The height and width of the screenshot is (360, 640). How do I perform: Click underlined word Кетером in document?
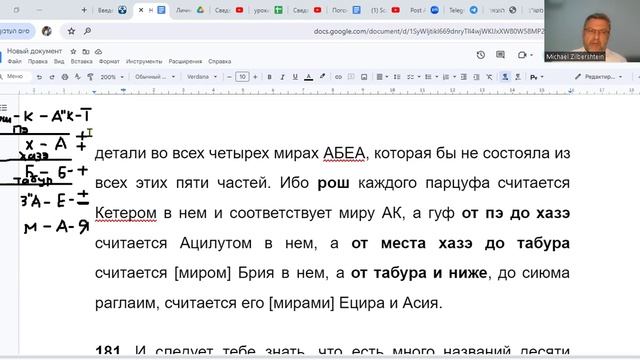(x=126, y=213)
